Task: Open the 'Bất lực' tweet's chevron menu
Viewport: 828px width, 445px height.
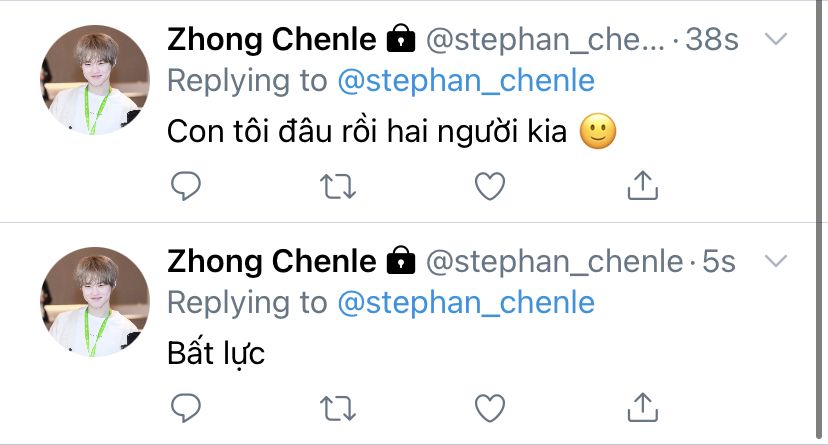Action: pos(778,262)
